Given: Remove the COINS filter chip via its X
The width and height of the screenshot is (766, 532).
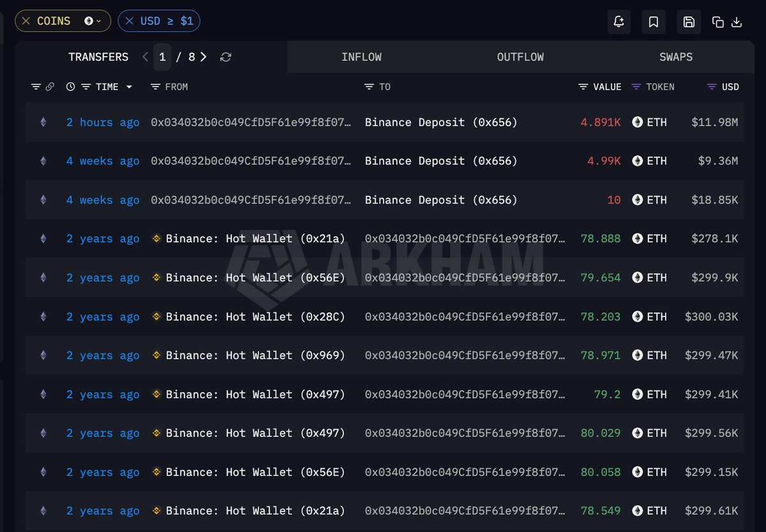Looking at the screenshot, I should [26, 21].
